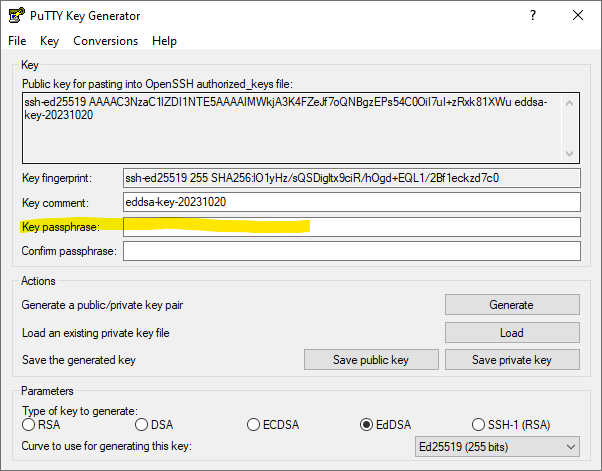Close the PuTTY Key Generator window
This screenshot has height=471, width=602.
pos(577,16)
